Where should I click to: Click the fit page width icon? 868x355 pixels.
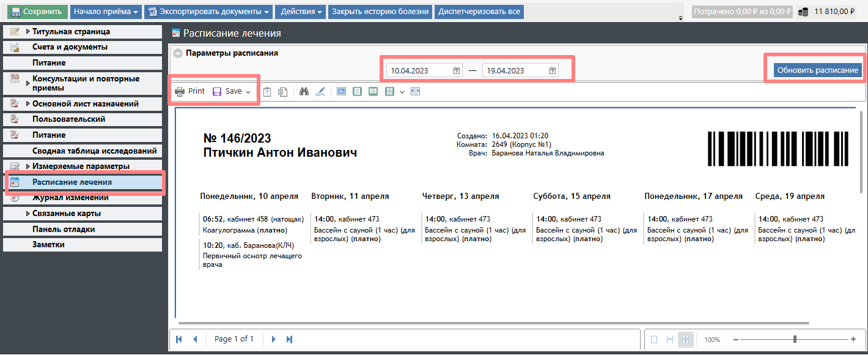pyautogui.click(x=416, y=92)
